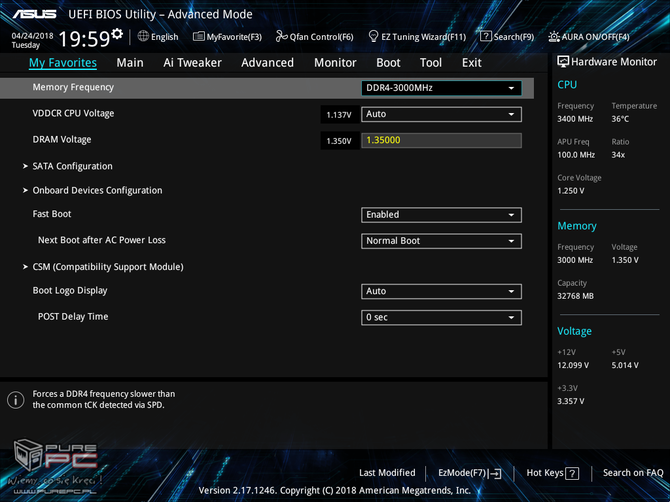Open Boot Logo Display dropdown

(441, 291)
